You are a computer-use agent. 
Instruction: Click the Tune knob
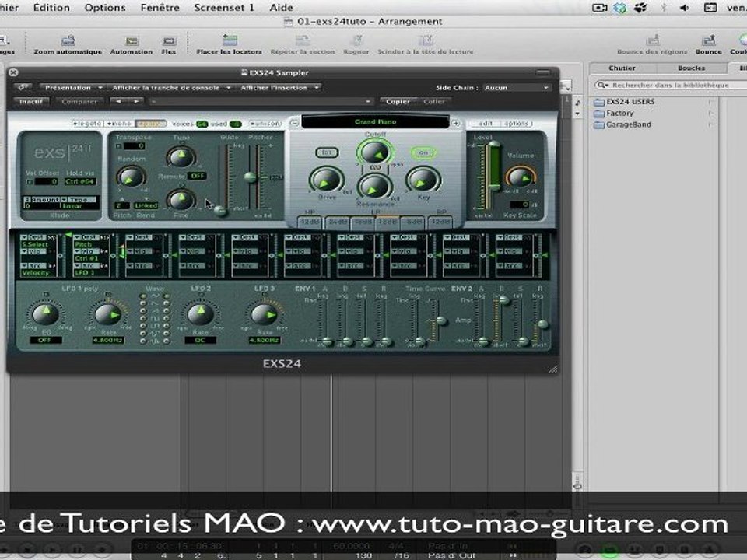[x=181, y=156]
